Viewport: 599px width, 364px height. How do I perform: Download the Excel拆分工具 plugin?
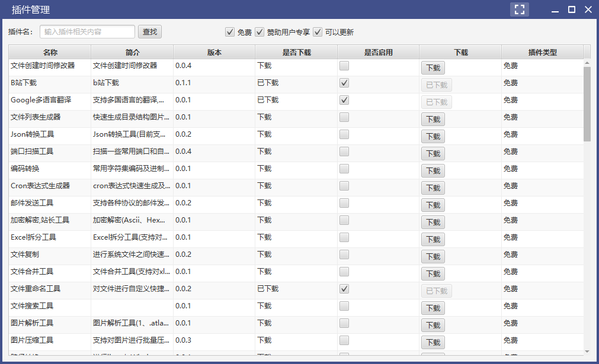pos(433,240)
